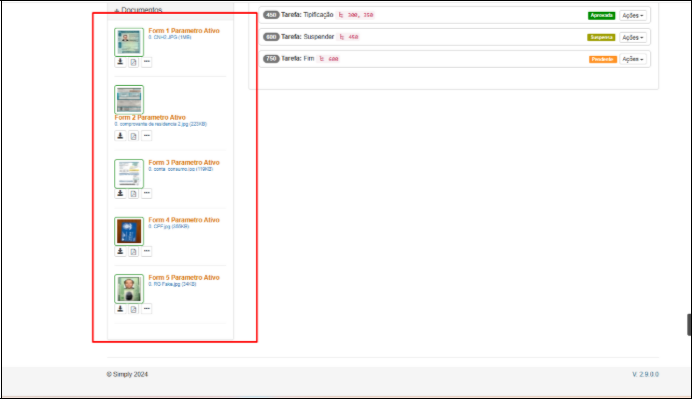Viewport: 692px width, 399px height.
Task: Open Ações dropdown for Tarefa Fim
Action: coord(633,59)
